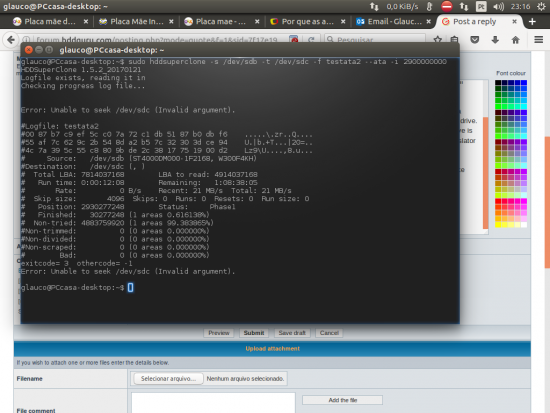
Task: Click the Pocket save icon
Action: (475, 40)
